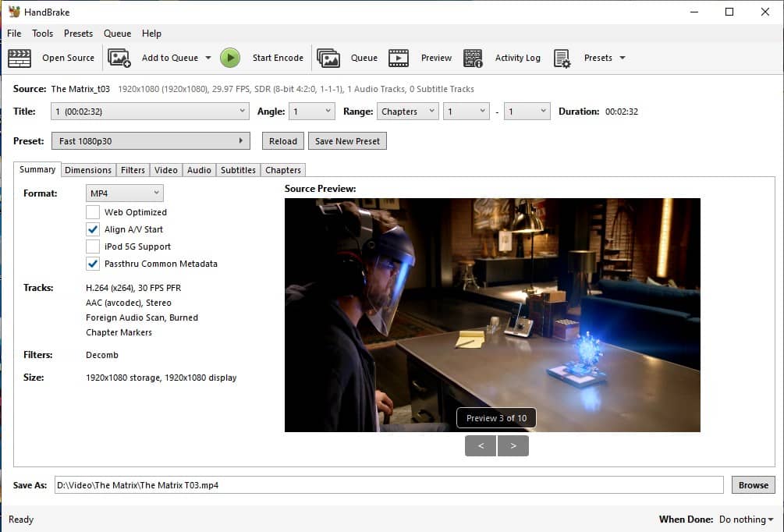Select the Add to Queue icon
Screen dimensions: 784x532
pos(119,58)
